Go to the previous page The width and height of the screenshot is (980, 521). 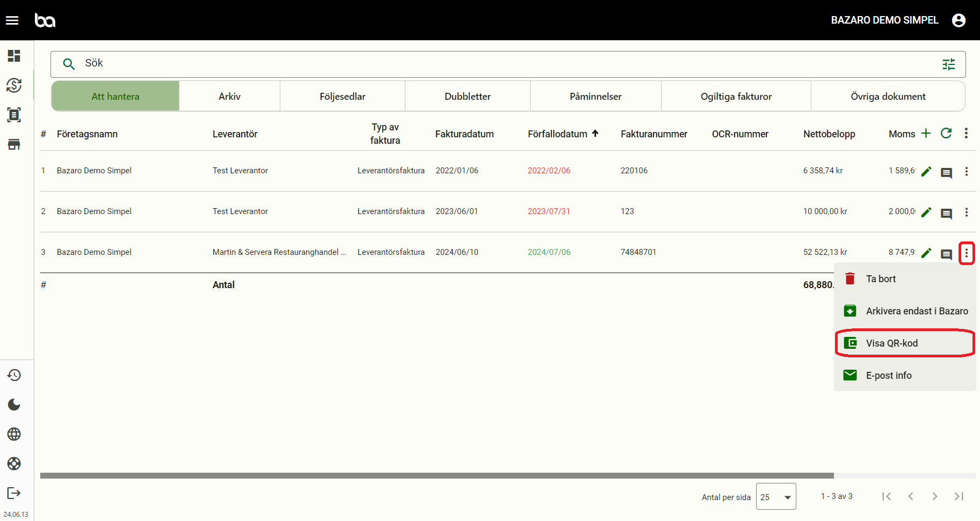pyautogui.click(x=911, y=496)
